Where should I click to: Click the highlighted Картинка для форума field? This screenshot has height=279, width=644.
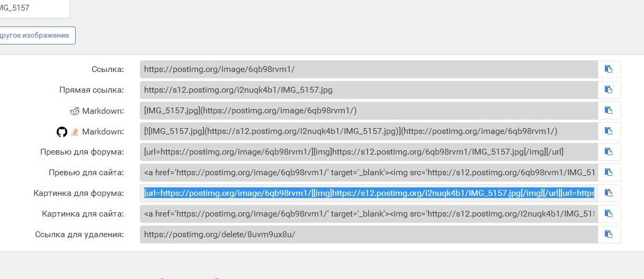tap(369, 193)
